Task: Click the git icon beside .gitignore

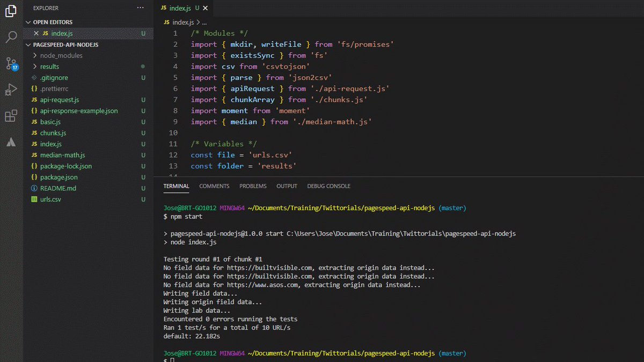Action: 34,78
